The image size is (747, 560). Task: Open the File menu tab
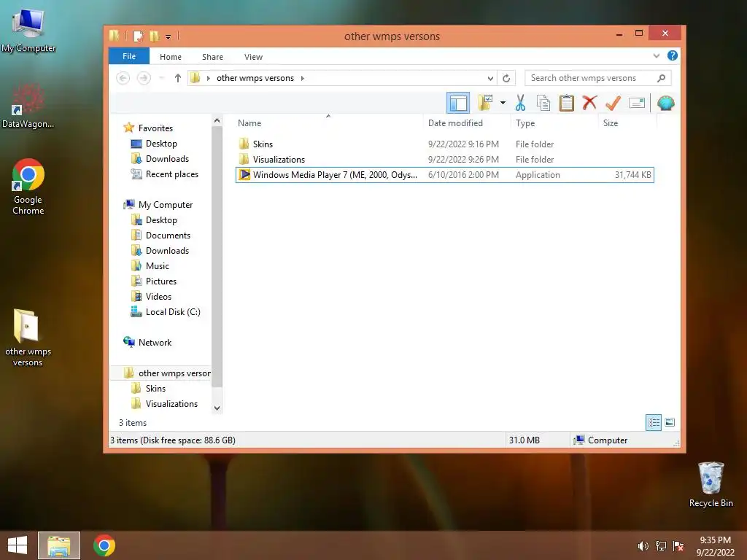[x=129, y=56]
